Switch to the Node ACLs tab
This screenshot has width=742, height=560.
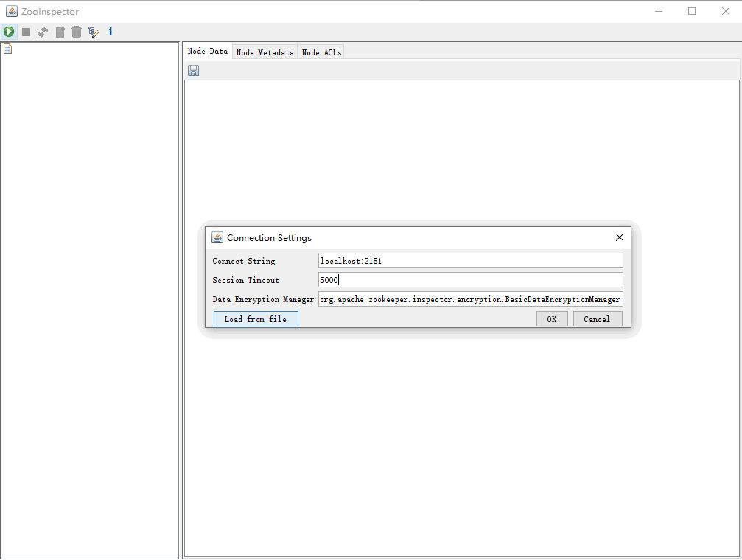(322, 52)
